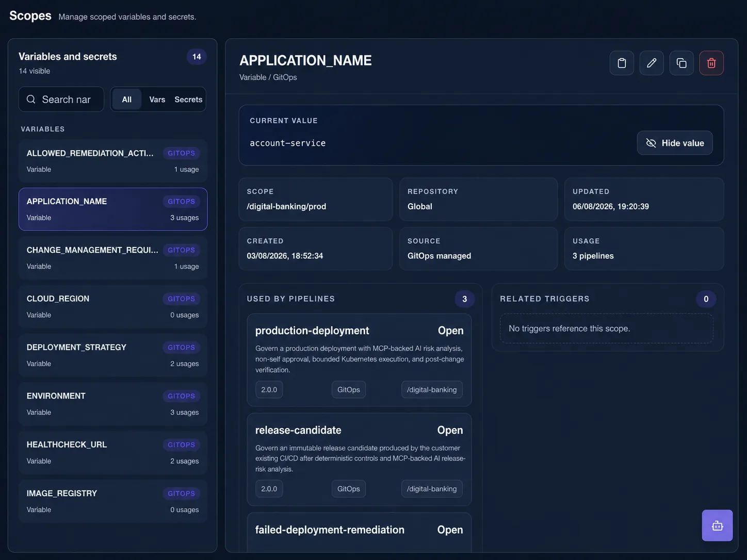Click the GitOps tag on release-candidate
The width and height of the screenshot is (747, 560).
[x=349, y=489]
